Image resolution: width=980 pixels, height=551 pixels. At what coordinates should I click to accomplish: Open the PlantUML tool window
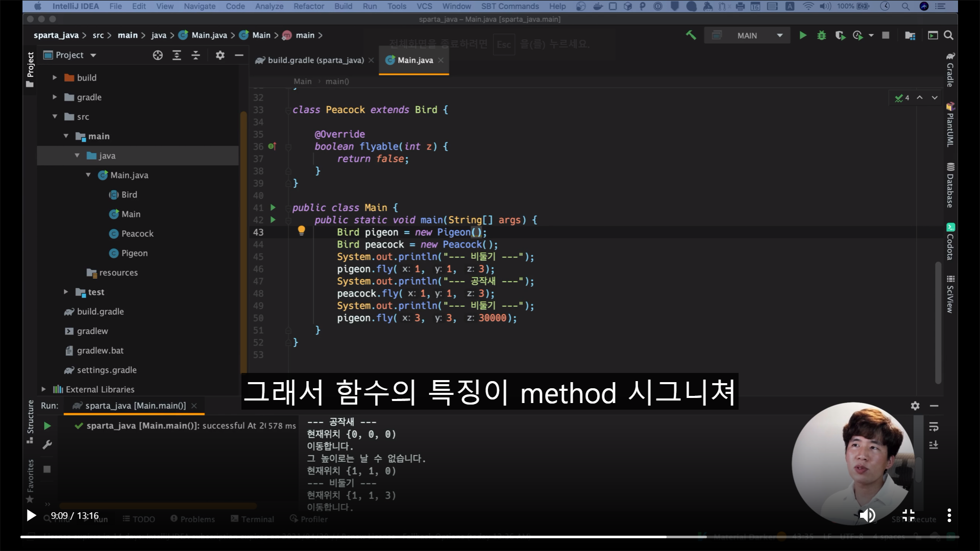click(x=950, y=124)
